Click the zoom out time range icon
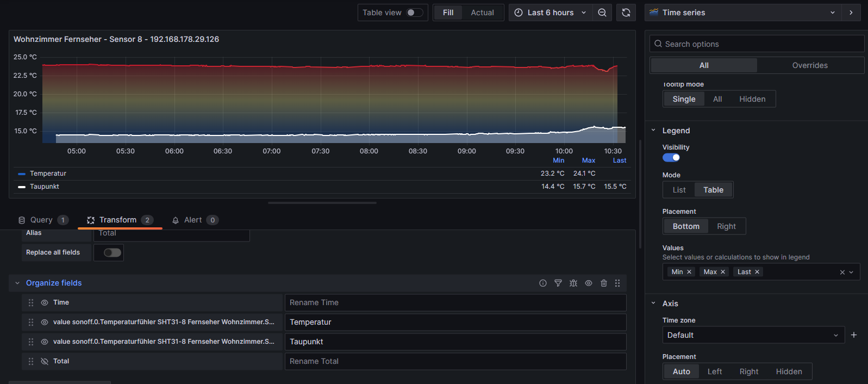Screen dimensions: 868x384 [x=602, y=13]
